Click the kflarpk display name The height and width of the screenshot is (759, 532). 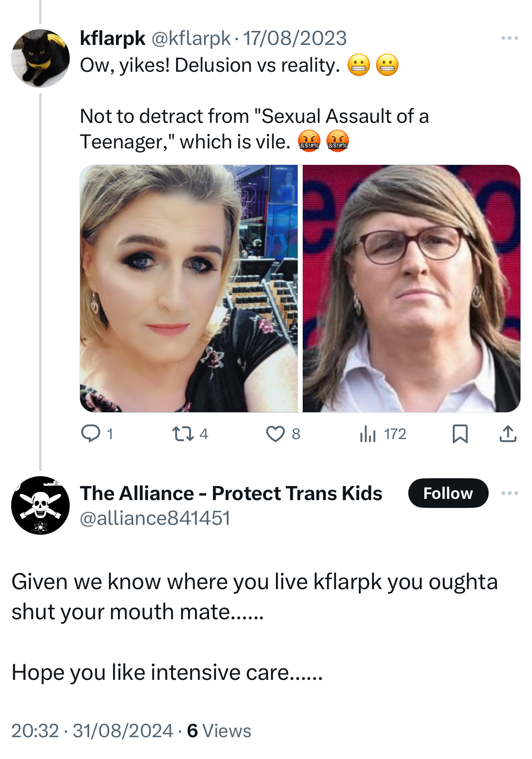(112, 38)
